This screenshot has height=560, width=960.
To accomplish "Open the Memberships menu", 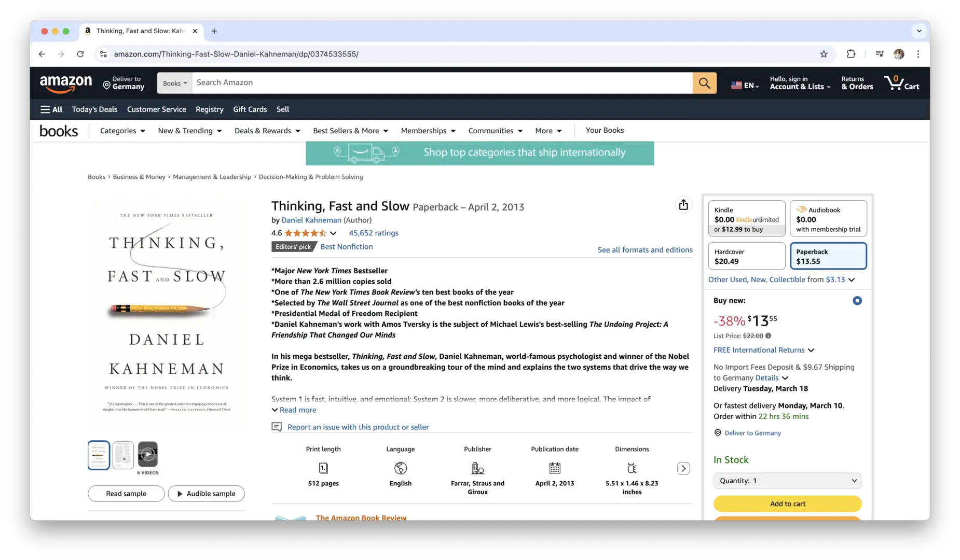I will point(428,131).
